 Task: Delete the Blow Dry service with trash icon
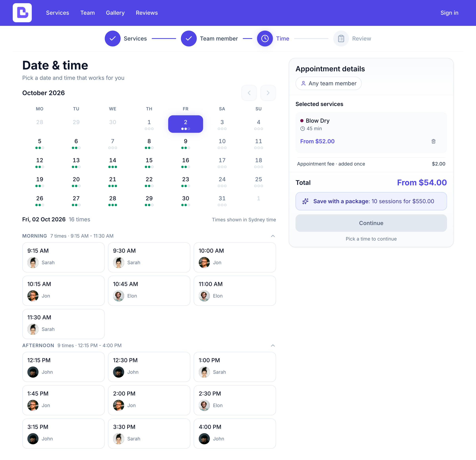pos(433,141)
